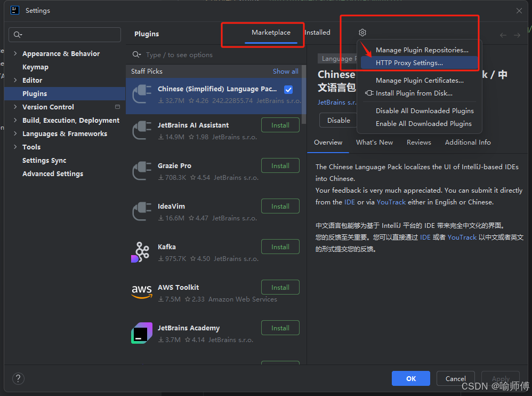
Task: Click the Grazie Pro plugin icon
Action: pyautogui.click(x=142, y=171)
